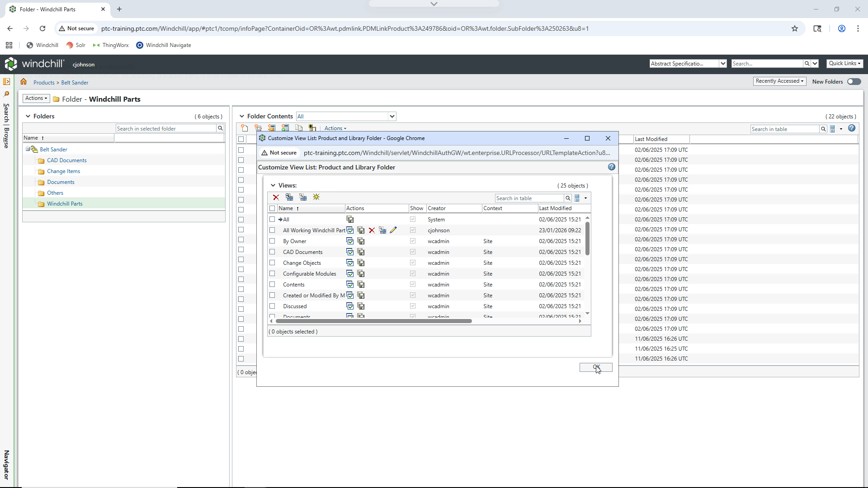Click the Windchill home icon in breadcrumb
The height and width of the screenshot is (488, 868).
[x=24, y=82]
